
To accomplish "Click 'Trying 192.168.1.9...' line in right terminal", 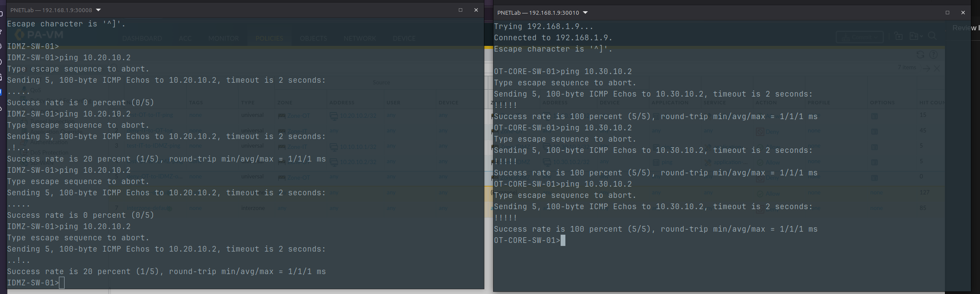I will click(544, 26).
